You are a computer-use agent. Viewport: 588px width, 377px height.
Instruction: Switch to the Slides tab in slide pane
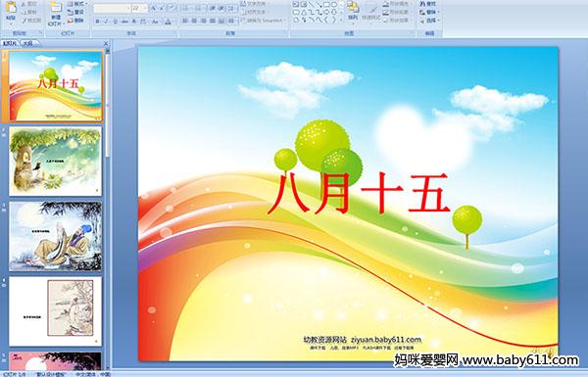click(x=10, y=43)
